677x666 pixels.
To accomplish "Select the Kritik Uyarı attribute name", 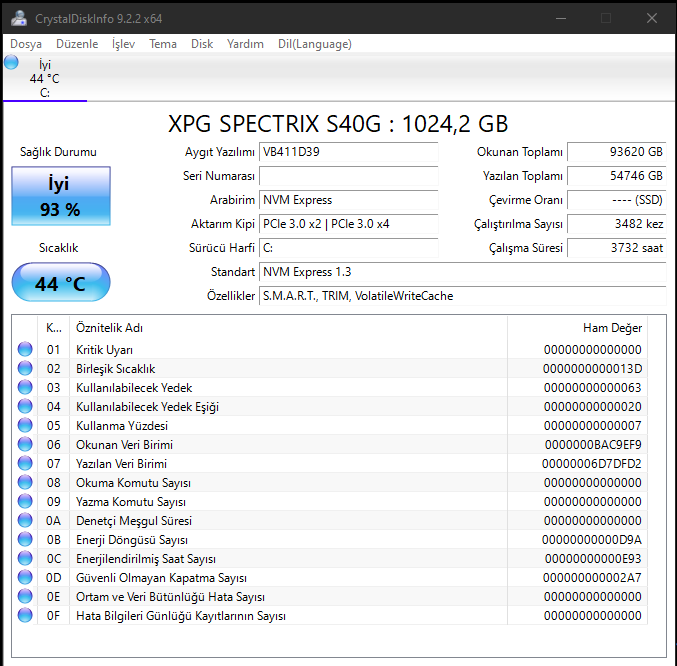I will point(104,350).
